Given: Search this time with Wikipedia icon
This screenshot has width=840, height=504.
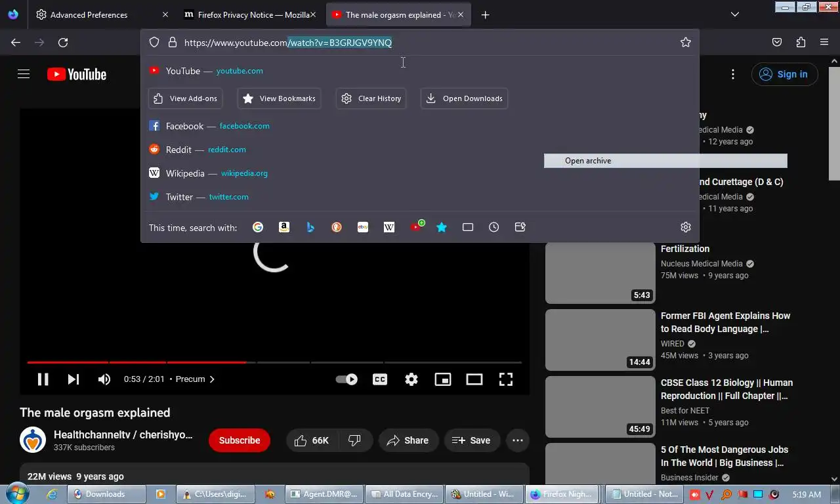Looking at the screenshot, I should 389,227.
